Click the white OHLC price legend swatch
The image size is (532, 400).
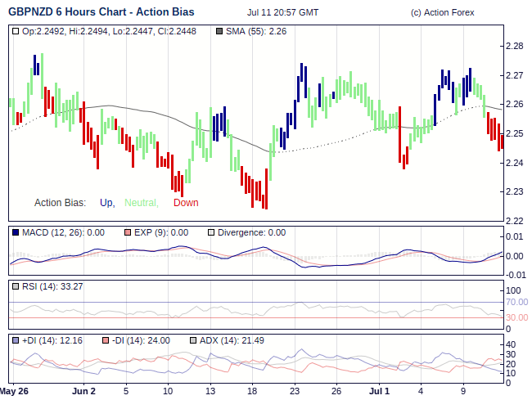click(x=16, y=31)
